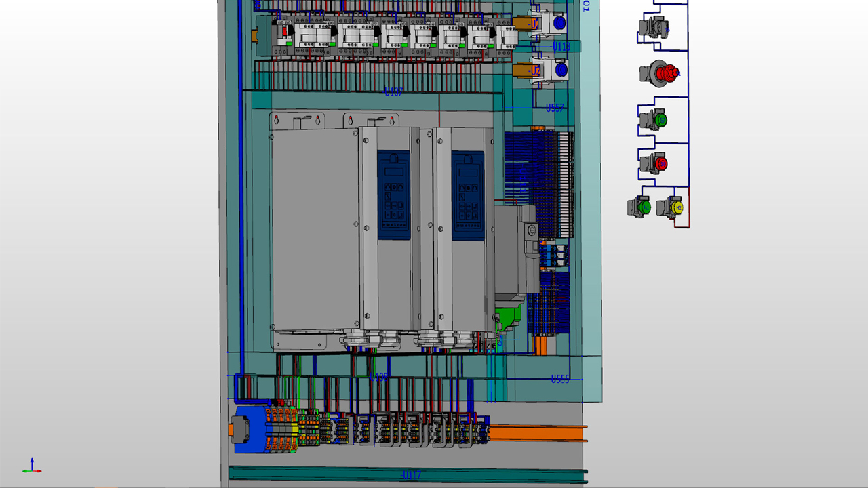Viewport: 868px width, 488px height.
Task: Select the red pushbutton below the green one
Action: click(660, 163)
